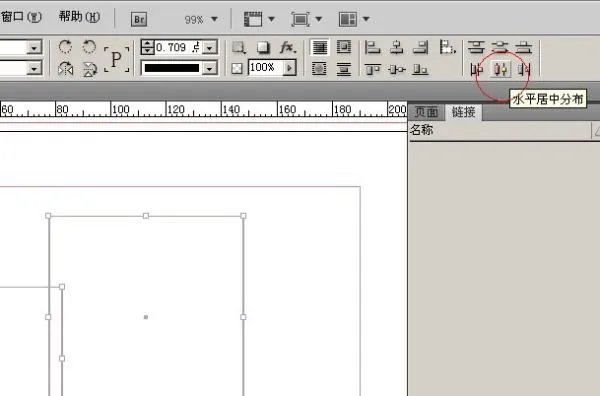Open the 帮助(H) menu
Viewport: 600px width, 396px height.
coord(79,17)
